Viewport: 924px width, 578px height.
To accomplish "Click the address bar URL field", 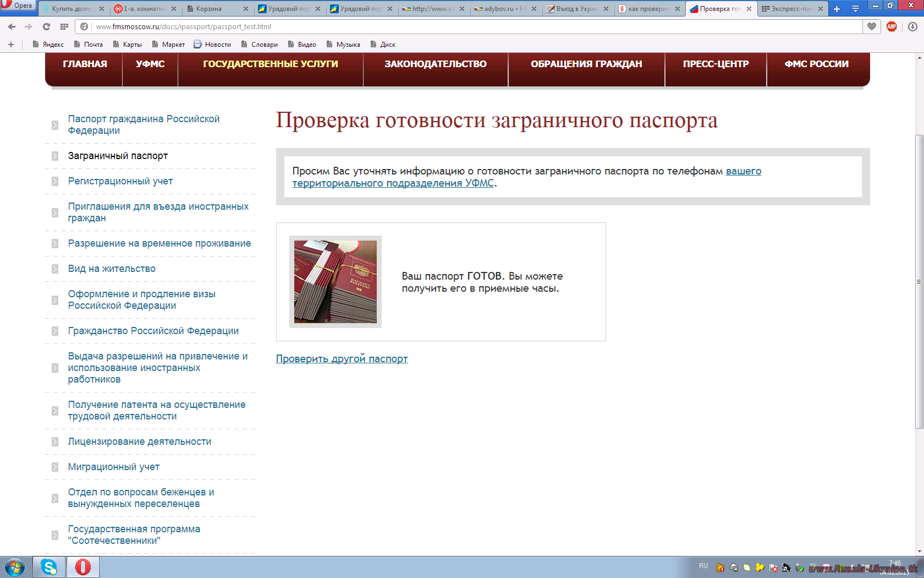I will 473,26.
